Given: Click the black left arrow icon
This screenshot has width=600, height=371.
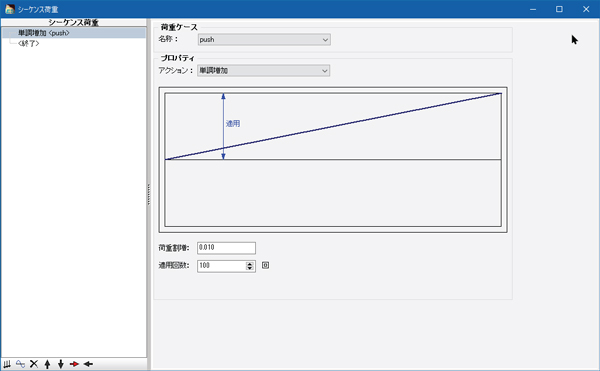Looking at the screenshot, I should point(88,364).
